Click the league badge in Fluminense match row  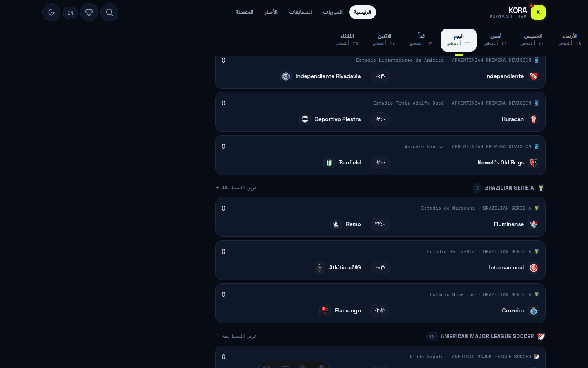(537, 208)
